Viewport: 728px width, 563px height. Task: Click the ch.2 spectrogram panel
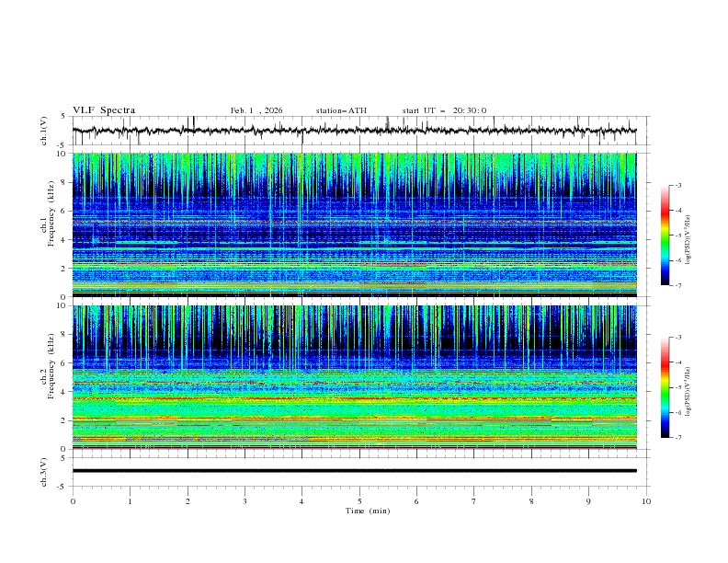(354, 377)
